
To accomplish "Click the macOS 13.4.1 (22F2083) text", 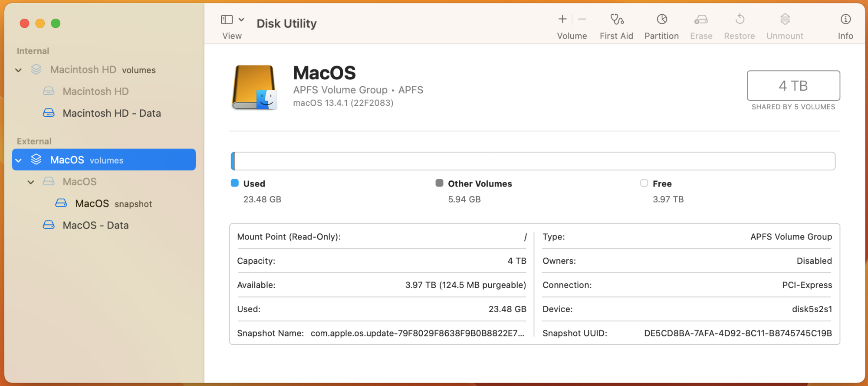I will pos(343,103).
